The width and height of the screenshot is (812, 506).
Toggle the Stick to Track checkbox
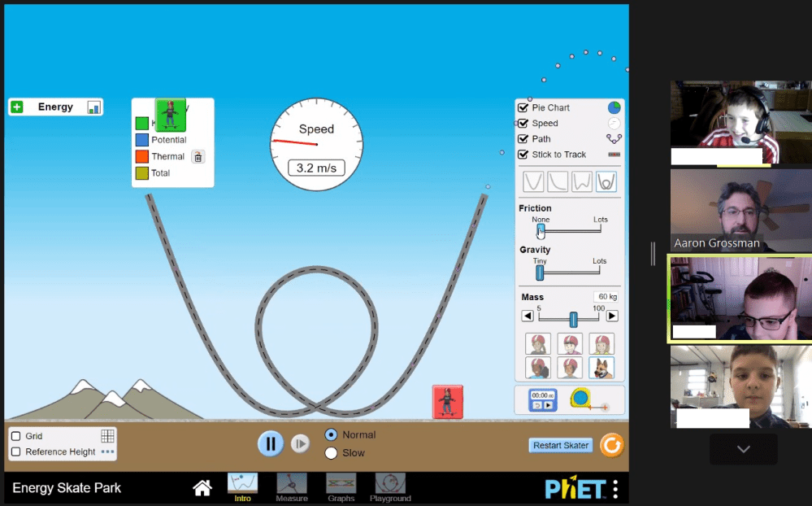[523, 155]
